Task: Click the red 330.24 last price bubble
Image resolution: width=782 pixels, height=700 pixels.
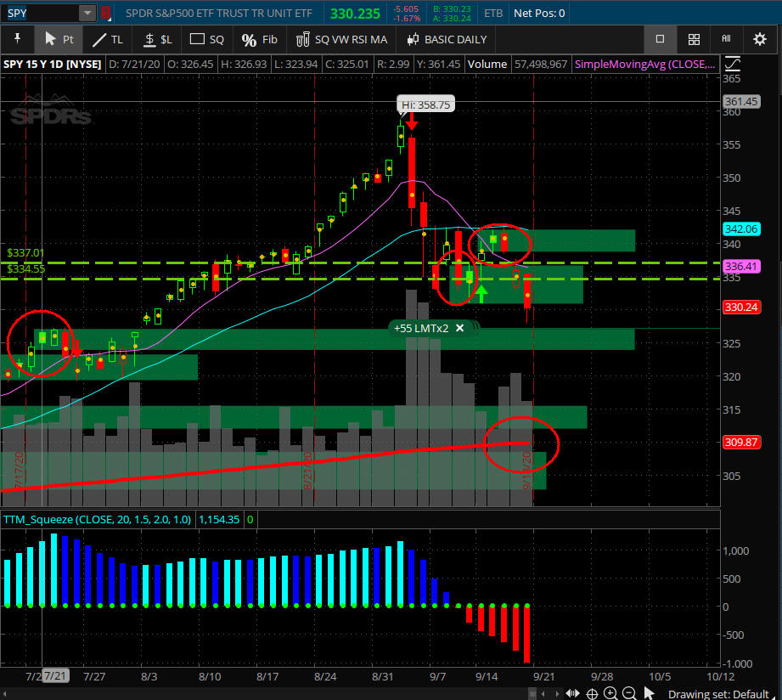Action: 741,308
